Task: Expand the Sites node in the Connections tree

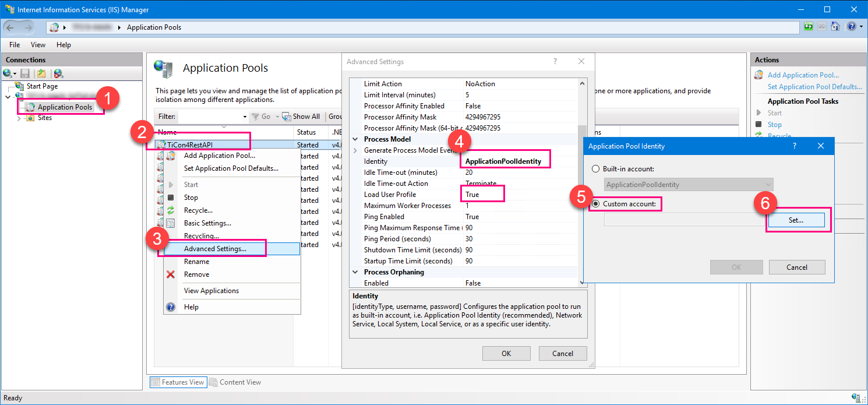Action: 19,118
